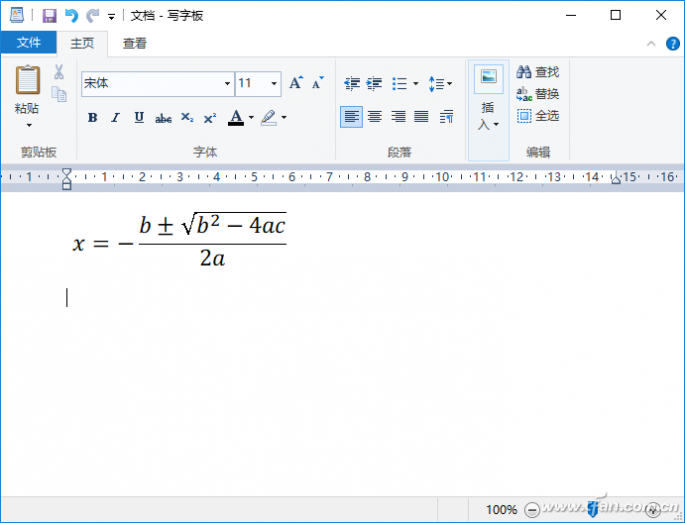The width and height of the screenshot is (685, 523).
Task: Toggle superscript formatting
Action: click(x=210, y=117)
